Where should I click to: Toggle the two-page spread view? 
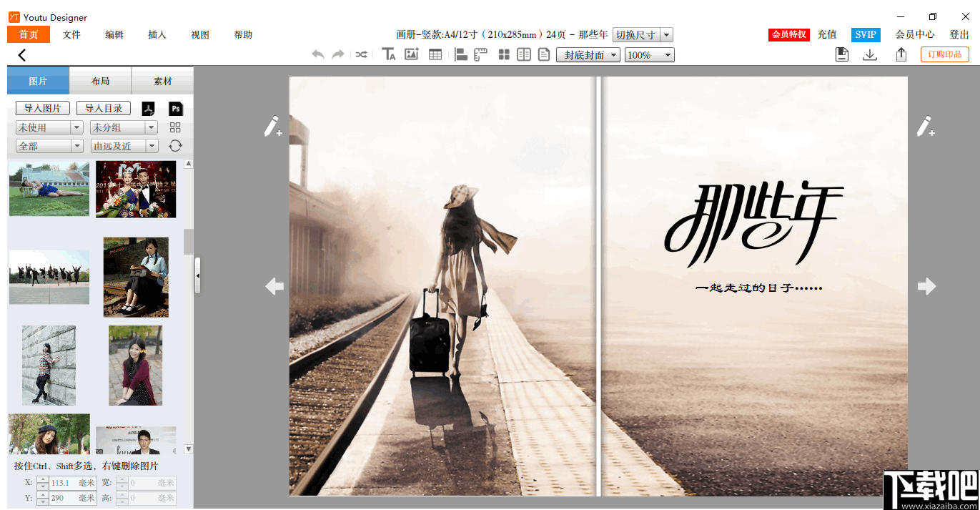tap(524, 54)
